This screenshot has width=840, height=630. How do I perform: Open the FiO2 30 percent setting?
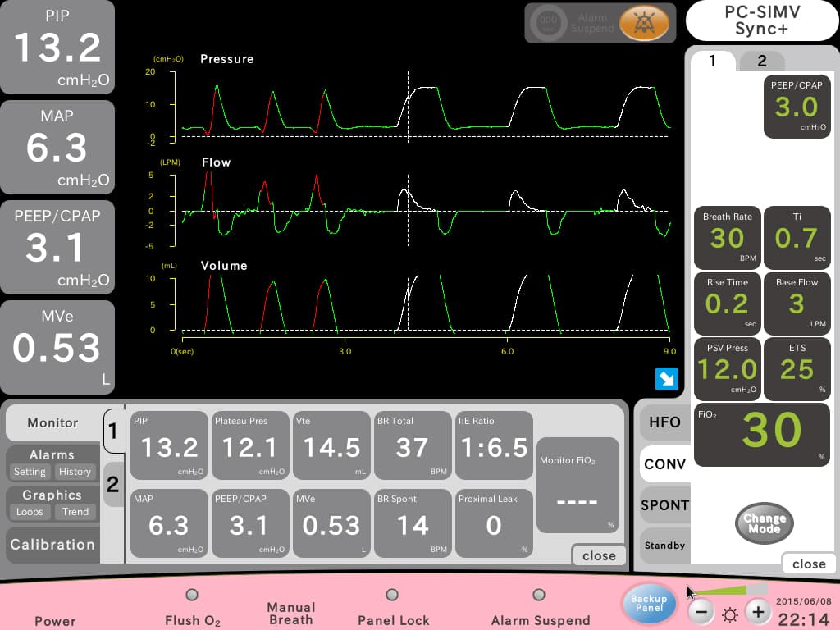coord(762,435)
